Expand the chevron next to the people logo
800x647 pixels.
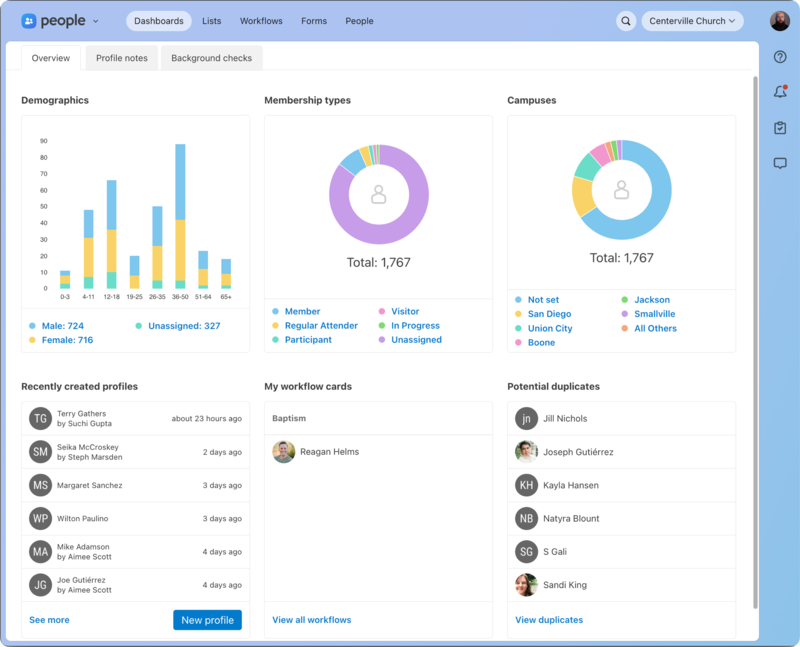point(94,20)
